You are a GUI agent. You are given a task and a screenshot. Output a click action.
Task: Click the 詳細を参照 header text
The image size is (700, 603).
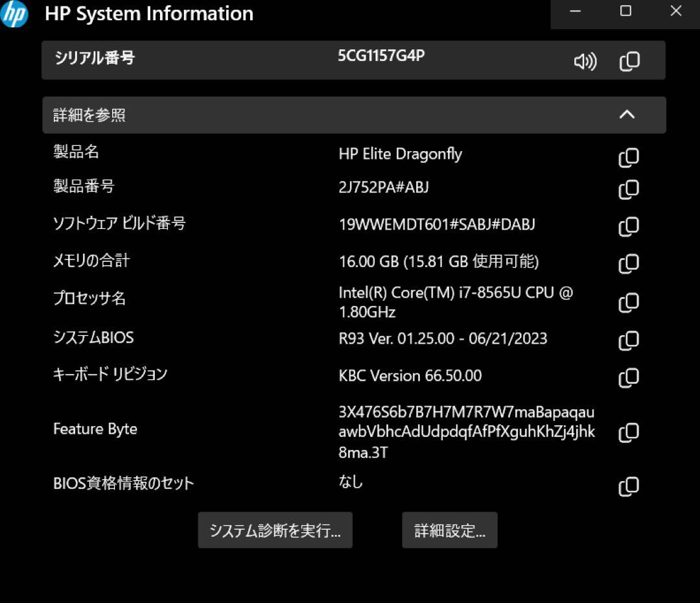(x=89, y=115)
